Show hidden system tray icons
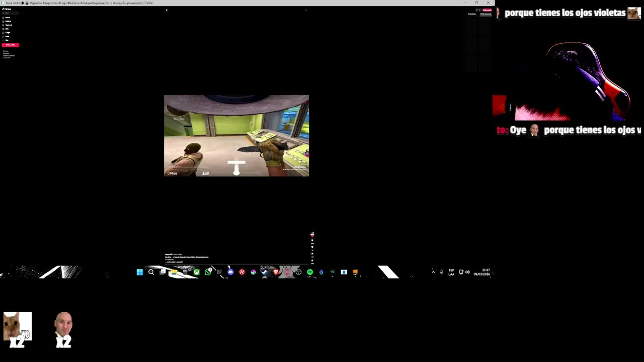This screenshot has height=362, width=644. [x=433, y=272]
